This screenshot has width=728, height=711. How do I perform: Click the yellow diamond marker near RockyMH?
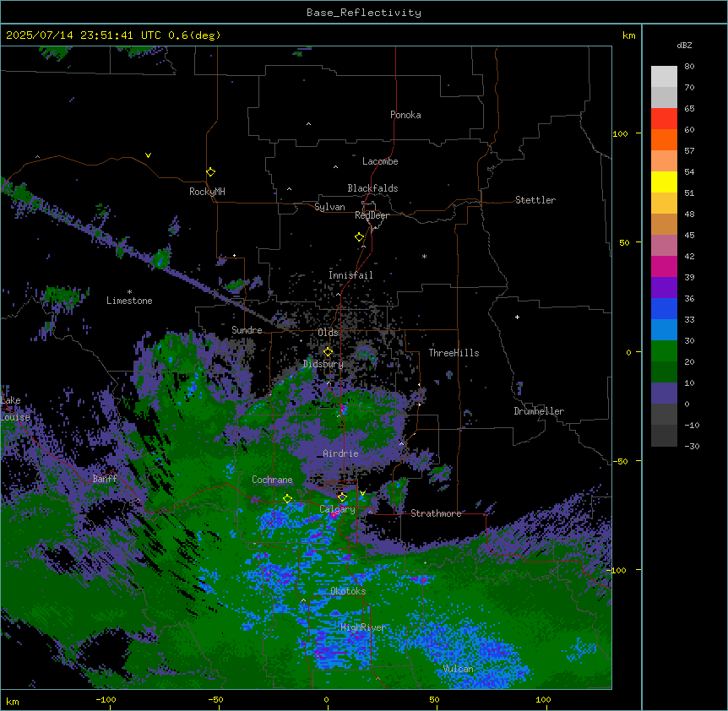coord(211,171)
